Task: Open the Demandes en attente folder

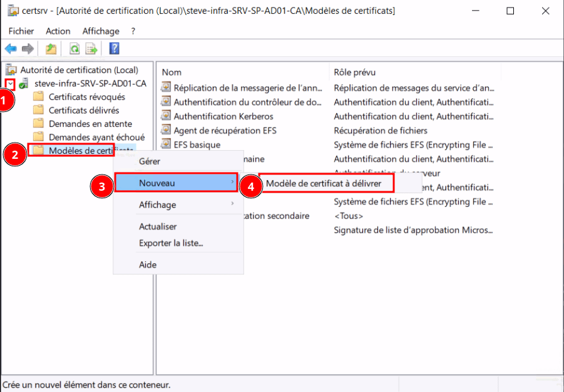Action: [87, 123]
